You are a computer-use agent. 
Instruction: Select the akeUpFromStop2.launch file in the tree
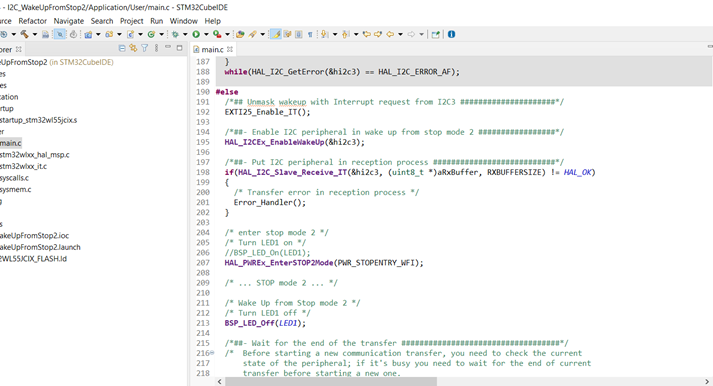(40, 247)
